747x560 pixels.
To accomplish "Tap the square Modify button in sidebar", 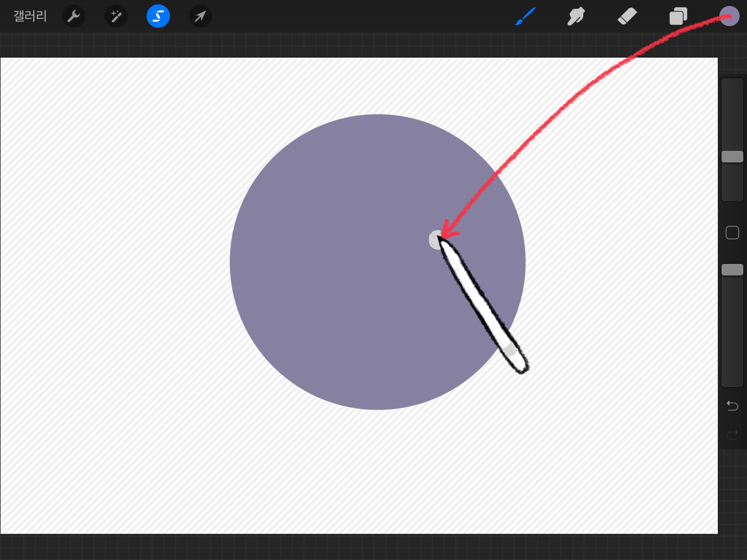I will tap(732, 233).
